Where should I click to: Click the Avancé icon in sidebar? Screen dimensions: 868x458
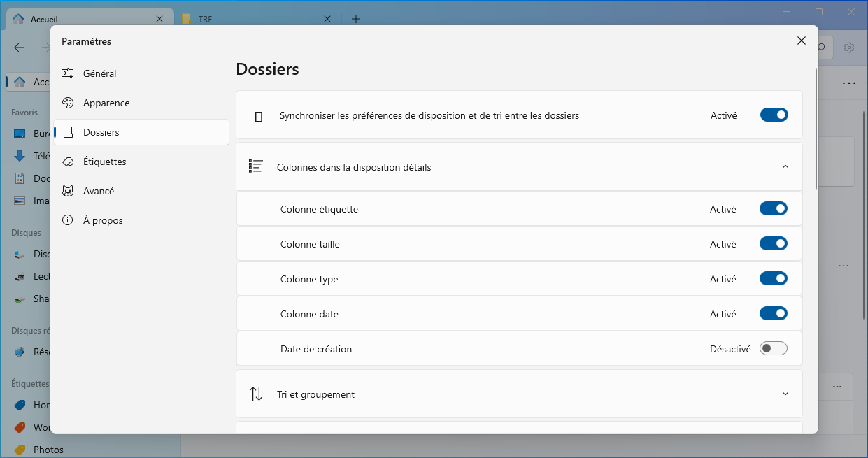pos(68,191)
